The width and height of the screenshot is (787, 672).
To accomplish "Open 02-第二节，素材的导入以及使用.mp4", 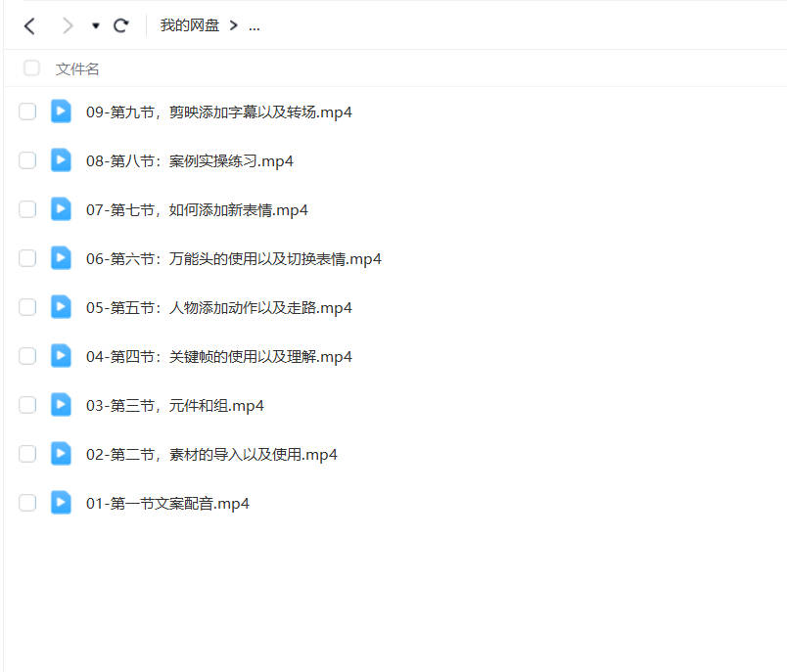I will point(211,455).
